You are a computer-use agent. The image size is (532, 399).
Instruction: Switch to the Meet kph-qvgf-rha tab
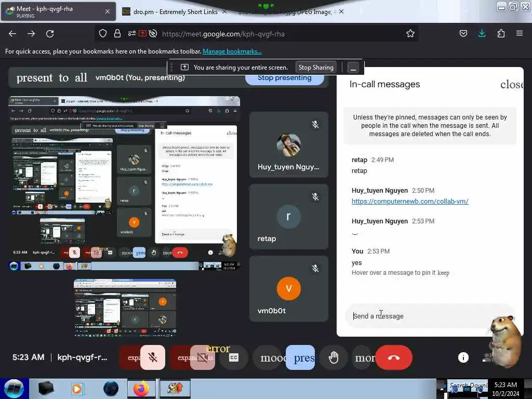[x=58, y=11]
